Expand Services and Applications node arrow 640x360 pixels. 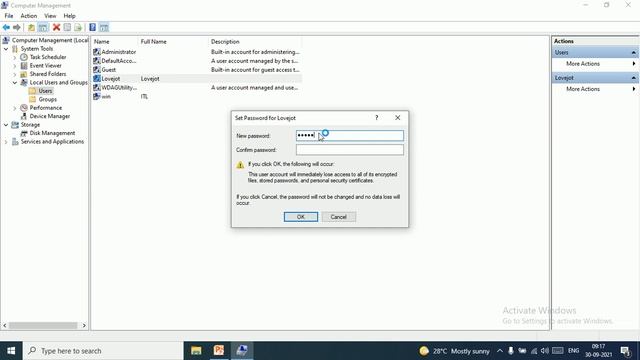click(6, 142)
